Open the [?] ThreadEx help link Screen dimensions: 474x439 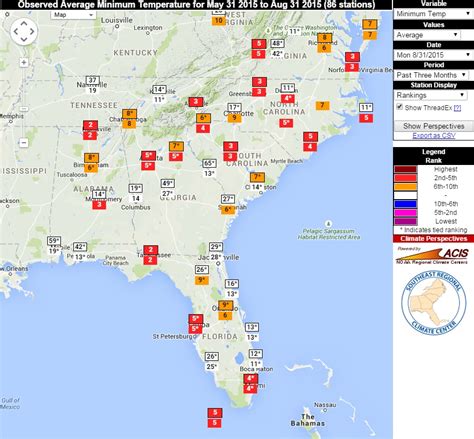coord(457,108)
